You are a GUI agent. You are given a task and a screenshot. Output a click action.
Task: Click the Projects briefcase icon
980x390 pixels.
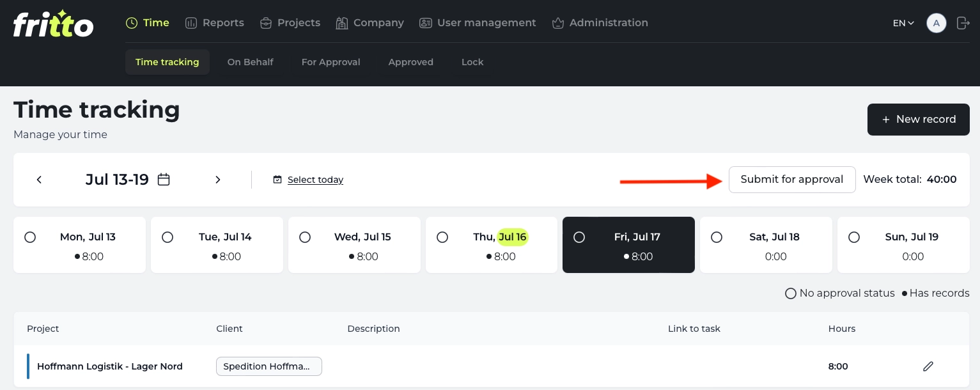(x=266, y=23)
